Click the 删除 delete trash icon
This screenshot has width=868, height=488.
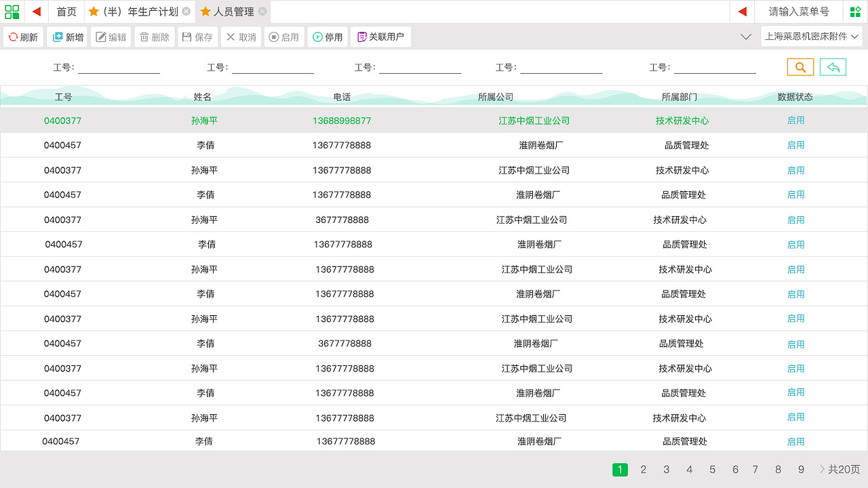tap(143, 37)
